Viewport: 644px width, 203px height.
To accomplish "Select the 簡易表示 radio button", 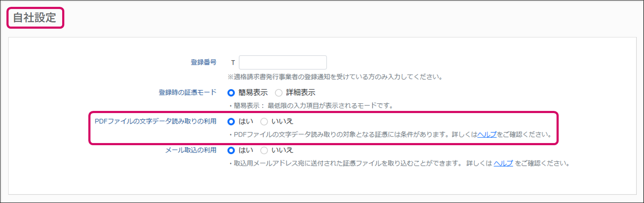I will (x=232, y=93).
